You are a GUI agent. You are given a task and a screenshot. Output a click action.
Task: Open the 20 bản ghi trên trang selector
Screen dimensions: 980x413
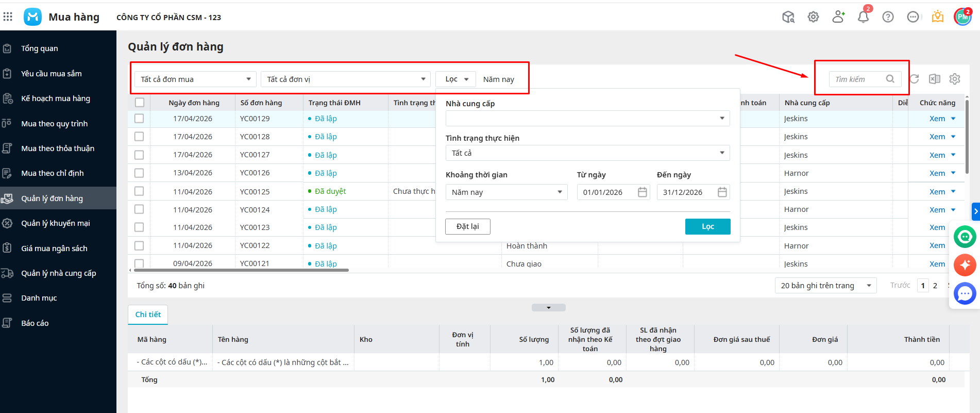tap(825, 286)
